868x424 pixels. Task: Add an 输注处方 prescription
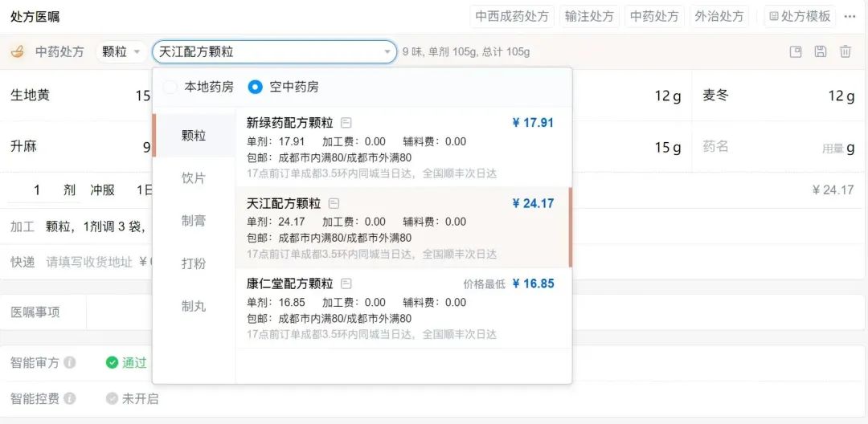[x=589, y=17]
